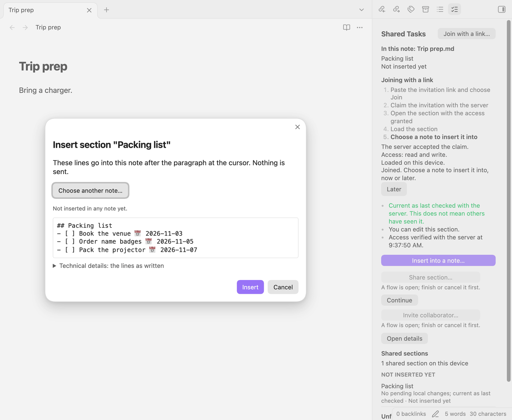
Task: Click Insert into a note... button
Action: pyautogui.click(x=438, y=260)
